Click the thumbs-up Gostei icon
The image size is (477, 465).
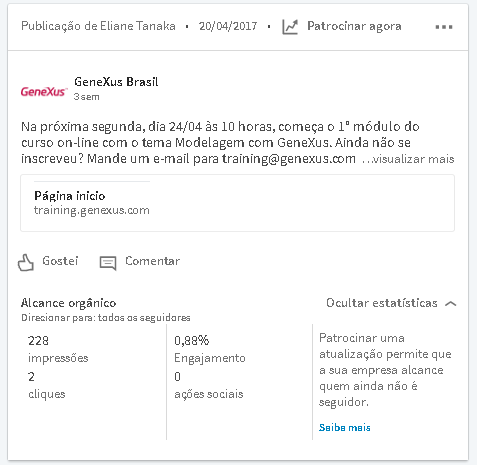[26, 263]
